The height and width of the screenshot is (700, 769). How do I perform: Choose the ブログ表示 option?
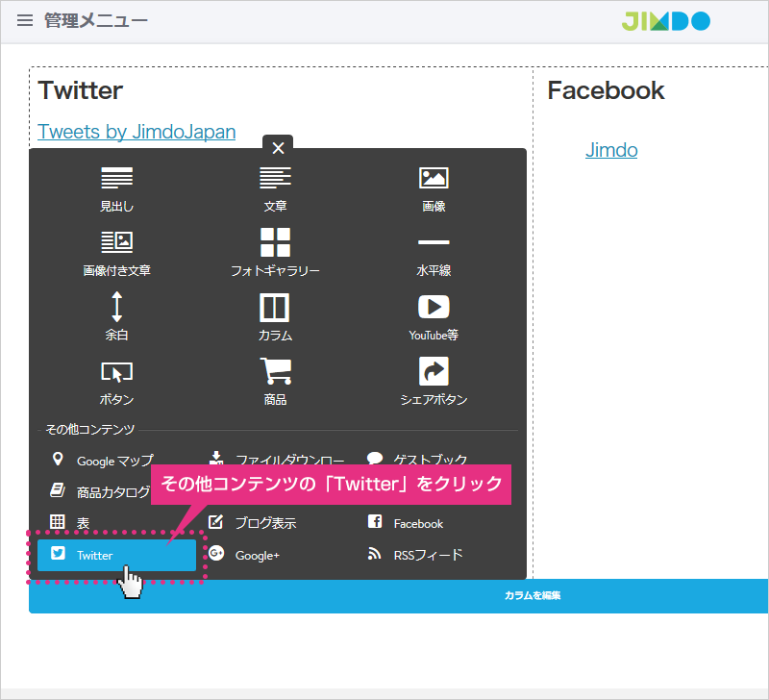click(252, 523)
